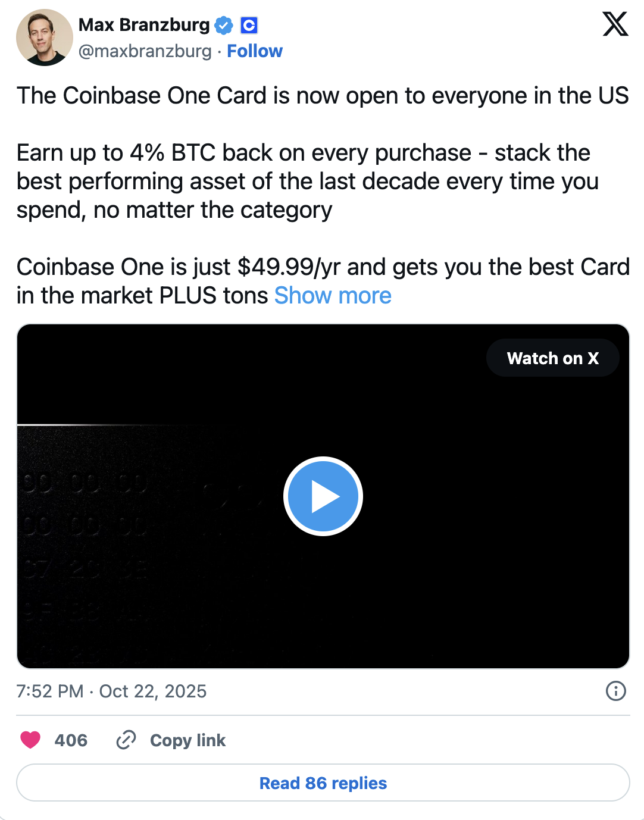Select the heart icon to like the post
Viewport: 644px width, 820px height.
[30, 740]
